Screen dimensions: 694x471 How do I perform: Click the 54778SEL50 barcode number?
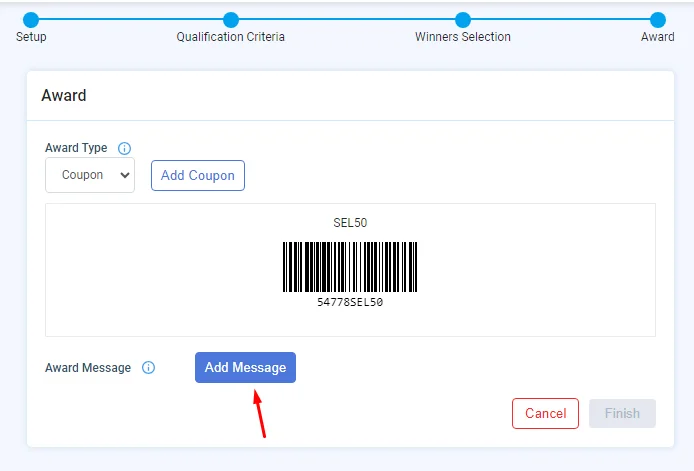[x=350, y=302]
